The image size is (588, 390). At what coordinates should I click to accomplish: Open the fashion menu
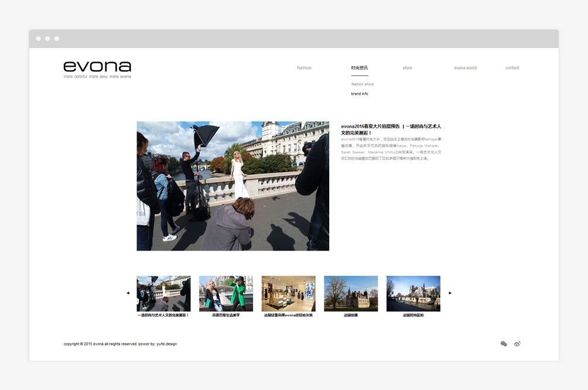coord(304,68)
